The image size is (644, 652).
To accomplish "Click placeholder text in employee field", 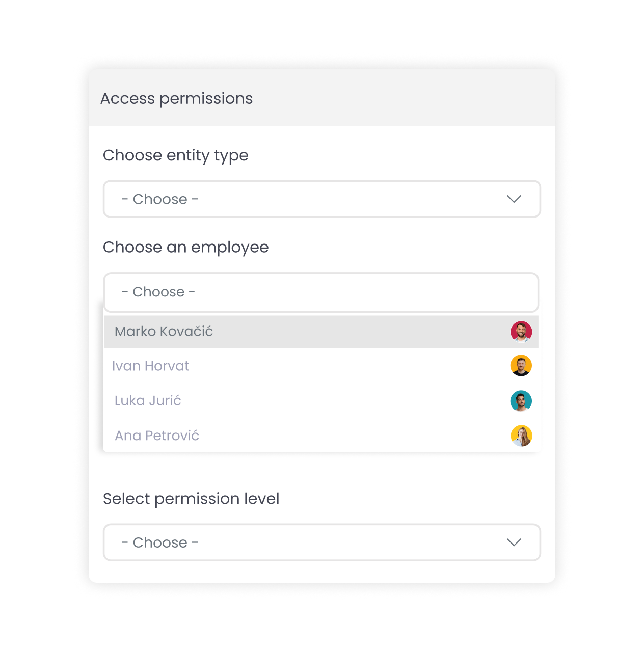I will pos(158,292).
